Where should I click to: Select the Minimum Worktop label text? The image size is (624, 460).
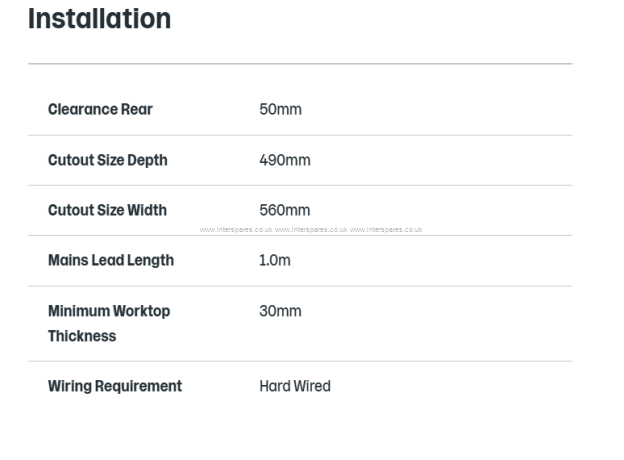click(109, 311)
